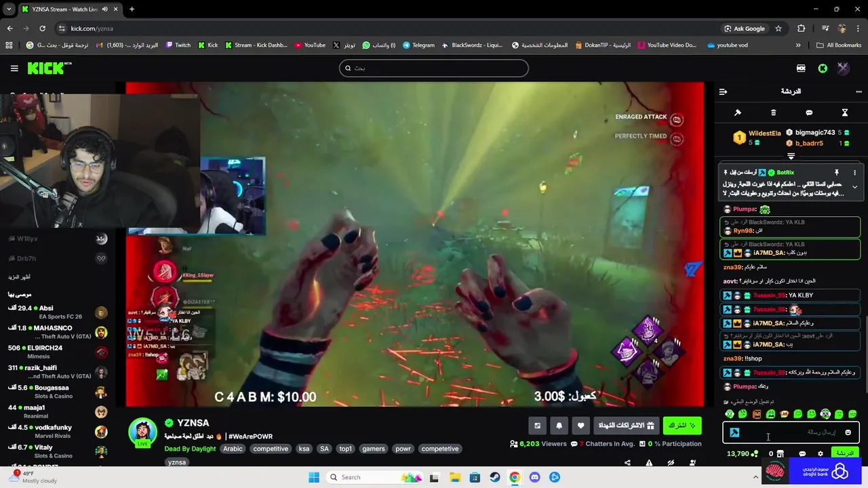Image resolution: width=868 pixels, height=488 pixels.
Task: Click the angry brown emote
Action: (757, 414)
